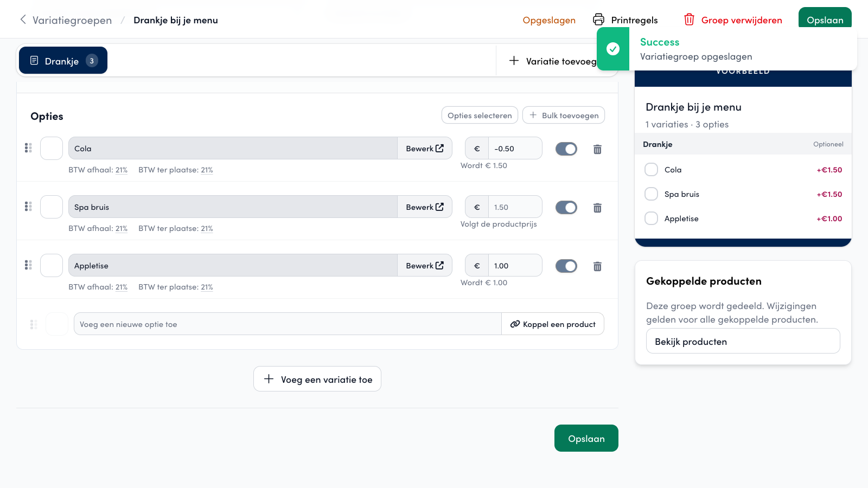The image size is (868, 488).
Task: Remove the Appletise option via trash icon
Action: (x=597, y=266)
